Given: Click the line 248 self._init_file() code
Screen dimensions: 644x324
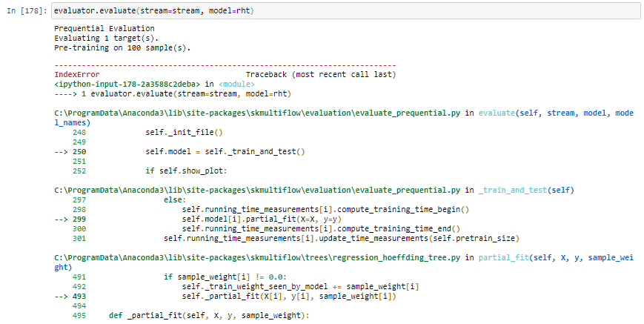Looking at the screenshot, I should [184, 132].
